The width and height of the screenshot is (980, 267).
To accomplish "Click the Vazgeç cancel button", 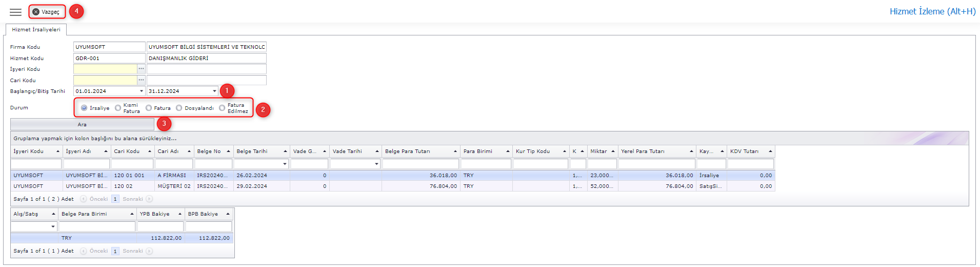I will [47, 12].
